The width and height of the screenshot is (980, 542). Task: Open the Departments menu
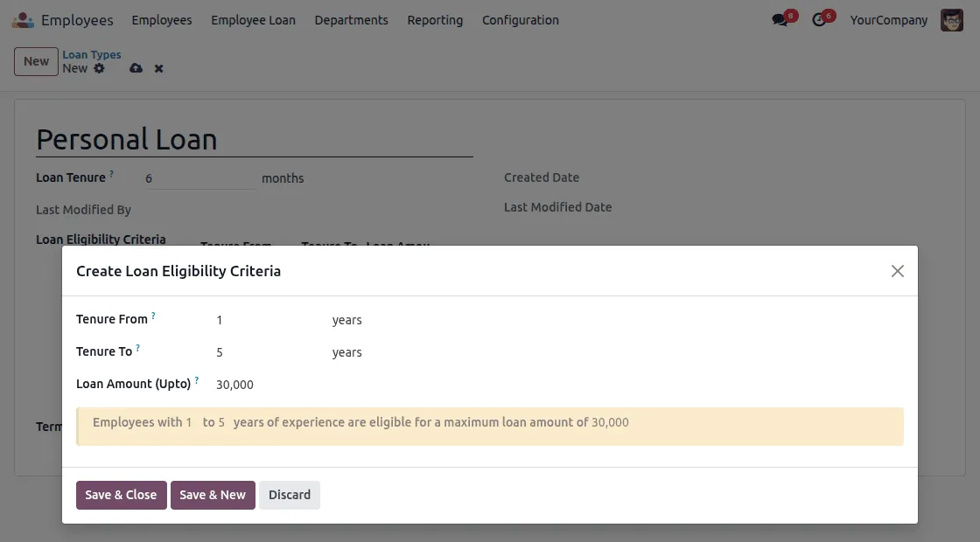pyautogui.click(x=351, y=19)
